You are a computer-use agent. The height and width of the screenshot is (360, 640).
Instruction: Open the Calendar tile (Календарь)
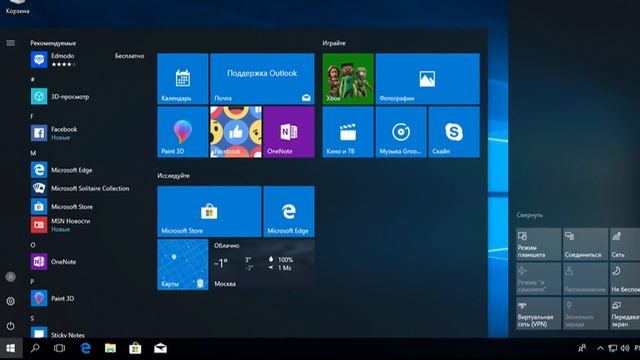tap(182, 79)
